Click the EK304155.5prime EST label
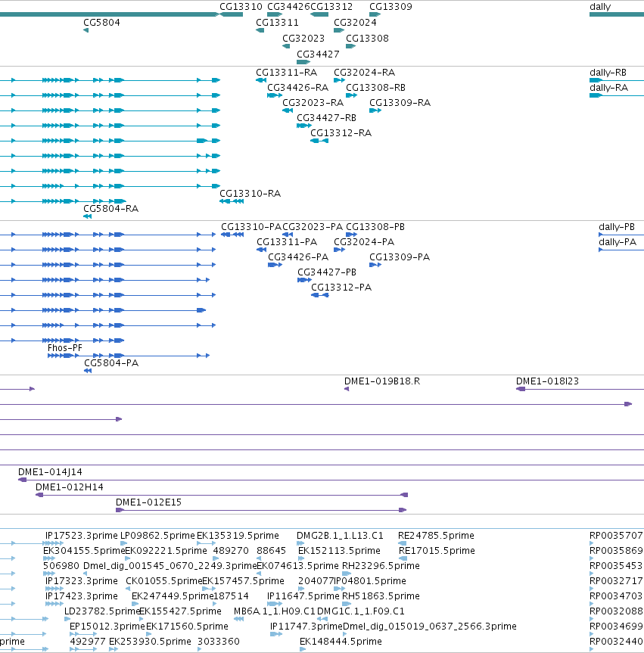The width and height of the screenshot is (644, 653). pos(84,551)
